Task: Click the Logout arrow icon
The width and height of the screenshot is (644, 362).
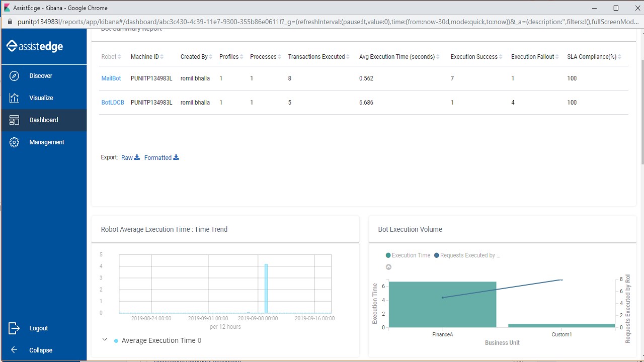Action: click(x=14, y=328)
